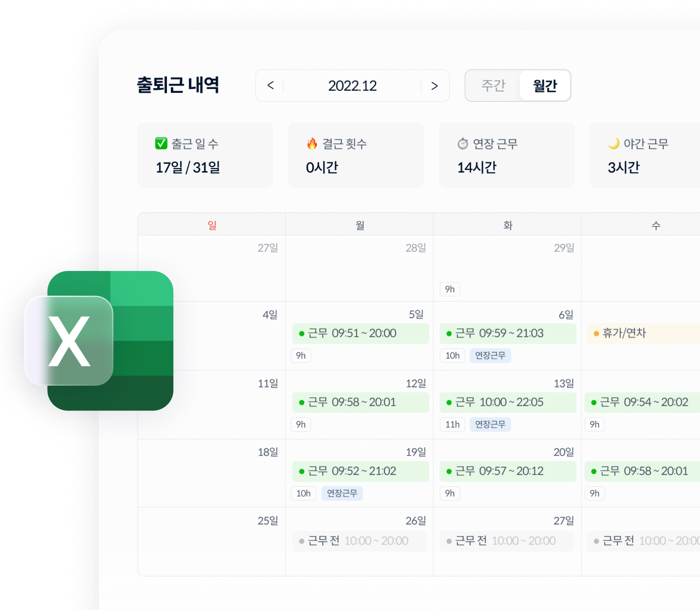Viewport: 700px width, 610px height.
Task: Click 10h badge on 6일
Action: [x=452, y=356]
